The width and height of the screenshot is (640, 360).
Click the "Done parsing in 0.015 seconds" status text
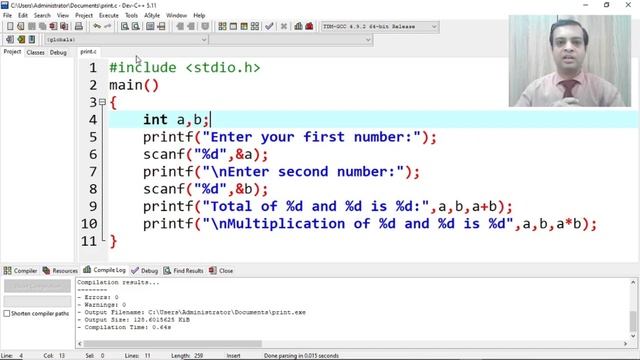tap(301, 356)
